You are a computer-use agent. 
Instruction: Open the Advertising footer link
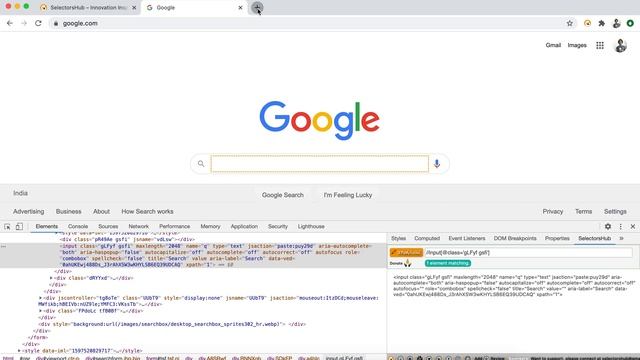pyautogui.click(x=29, y=211)
